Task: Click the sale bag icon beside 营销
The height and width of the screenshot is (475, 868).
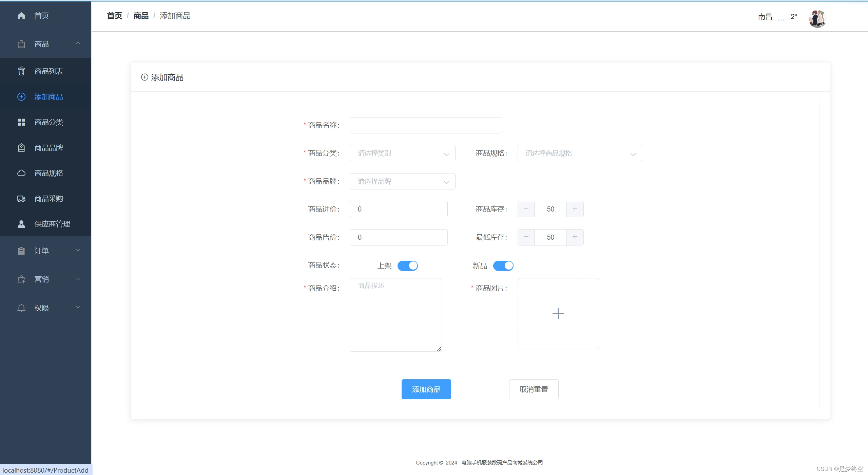Action: tap(21, 279)
